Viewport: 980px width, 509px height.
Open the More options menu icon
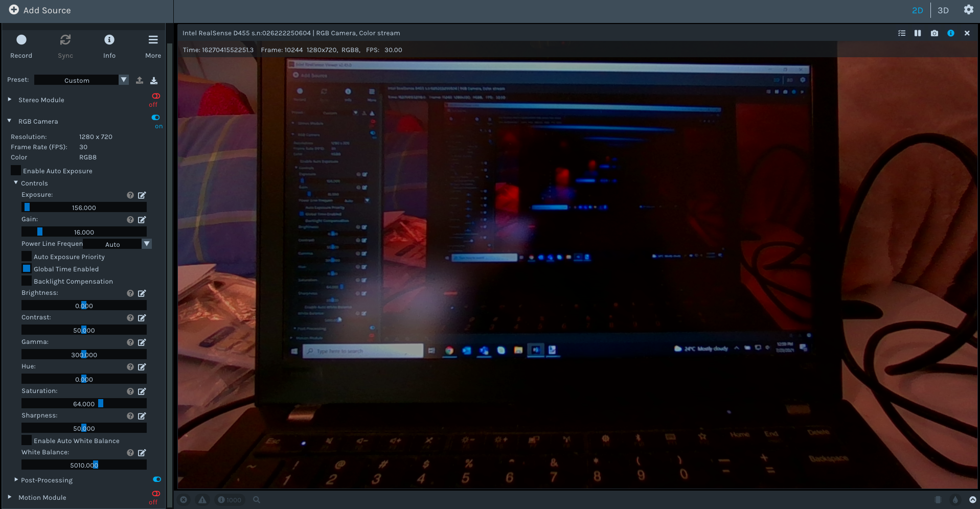(x=152, y=39)
